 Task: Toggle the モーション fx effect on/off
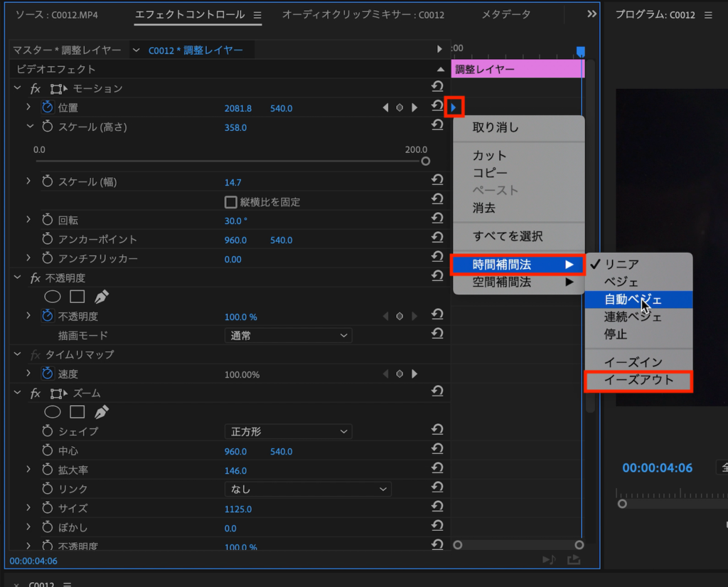36,88
